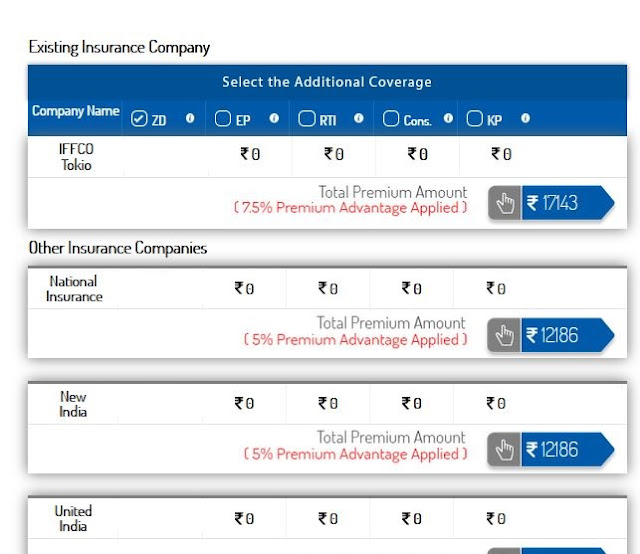Click IFFCO Tokio 'Total Premium Amount' label
This screenshot has height=554, width=640.
pyautogui.click(x=393, y=192)
